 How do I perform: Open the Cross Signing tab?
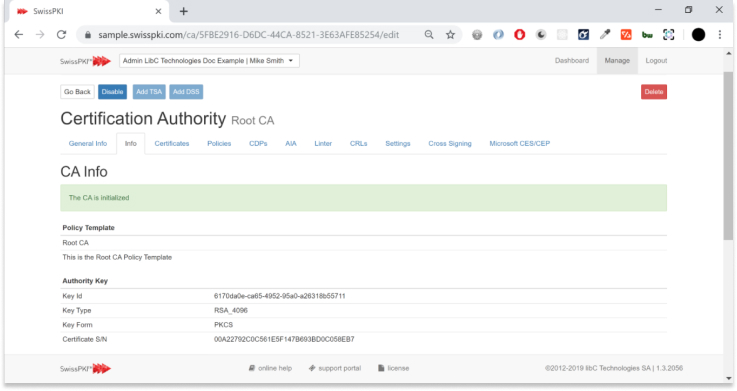450,143
